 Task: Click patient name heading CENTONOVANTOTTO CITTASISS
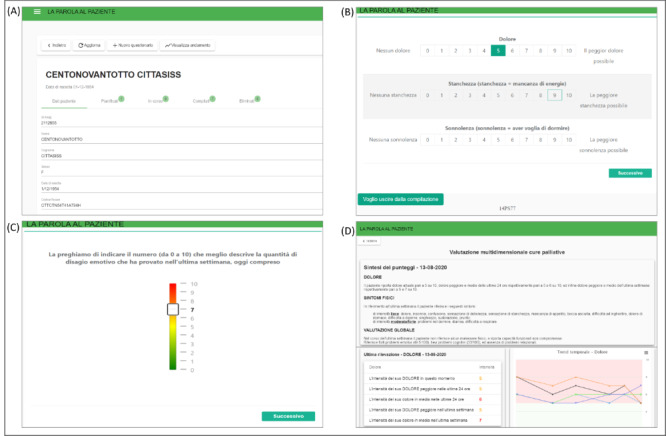pos(113,75)
